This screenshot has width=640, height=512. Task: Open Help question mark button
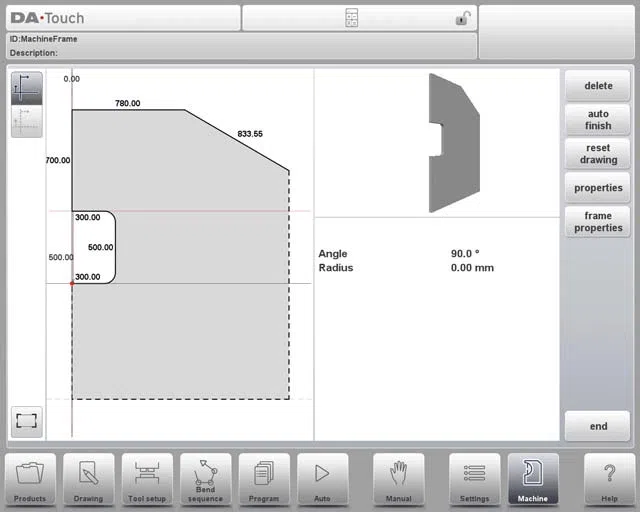coord(609,479)
